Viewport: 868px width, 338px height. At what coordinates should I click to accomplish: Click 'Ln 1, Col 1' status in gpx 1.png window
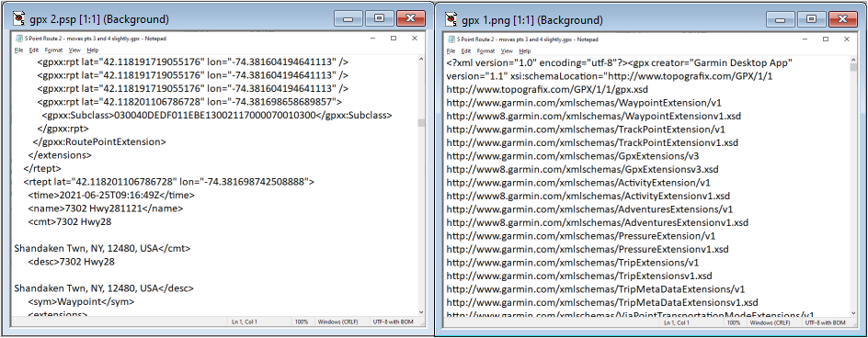[x=676, y=322]
